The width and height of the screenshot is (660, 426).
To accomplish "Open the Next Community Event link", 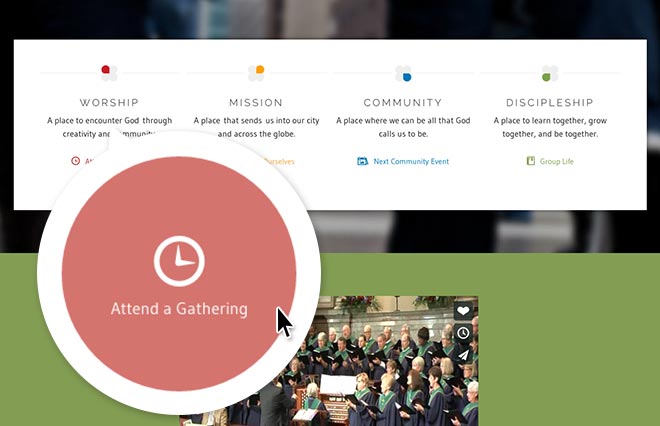I will [x=411, y=161].
